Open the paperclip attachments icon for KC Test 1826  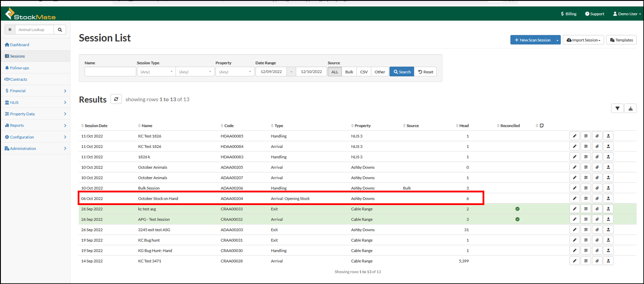[597, 136]
